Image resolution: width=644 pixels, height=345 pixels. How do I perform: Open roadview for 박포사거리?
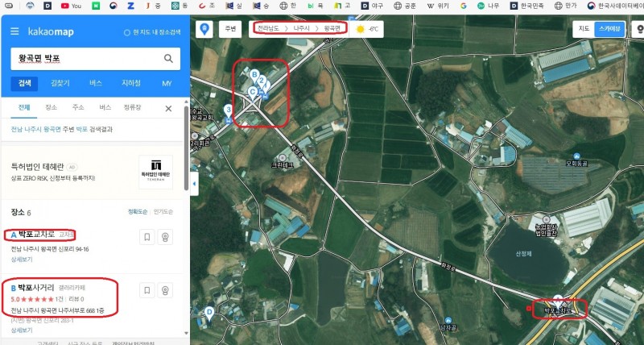[166, 290]
